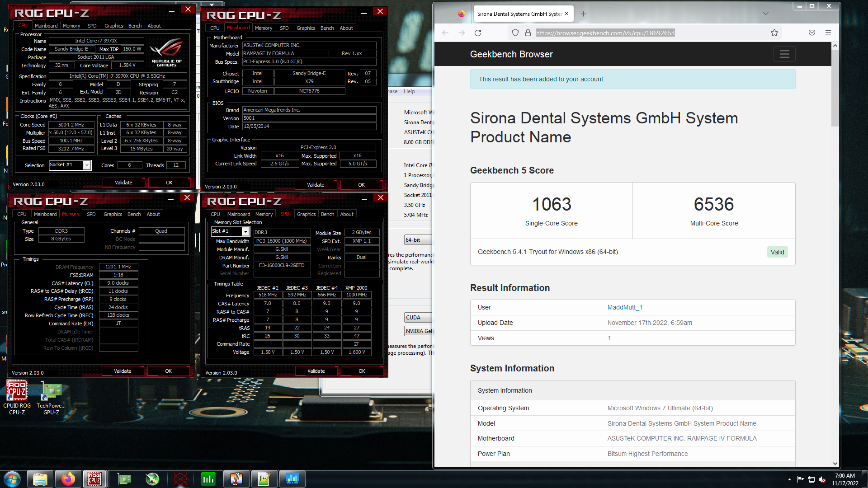
Task: Click Bitsum Highest Performance power plan text
Action: 647,454
